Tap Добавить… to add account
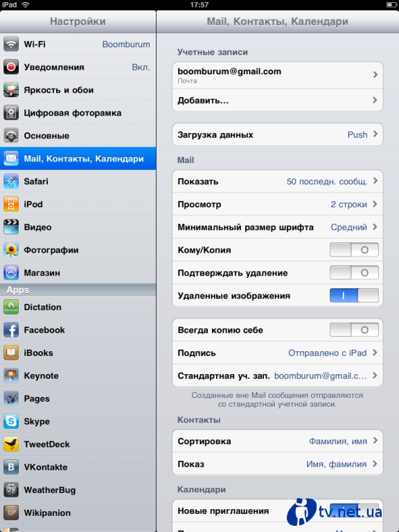Screen dimensions: 399x532 pyautogui.click(x=278, y=100)
